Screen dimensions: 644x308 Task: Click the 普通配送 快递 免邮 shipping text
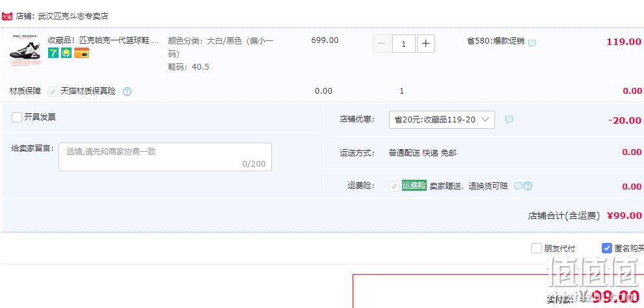423,153
